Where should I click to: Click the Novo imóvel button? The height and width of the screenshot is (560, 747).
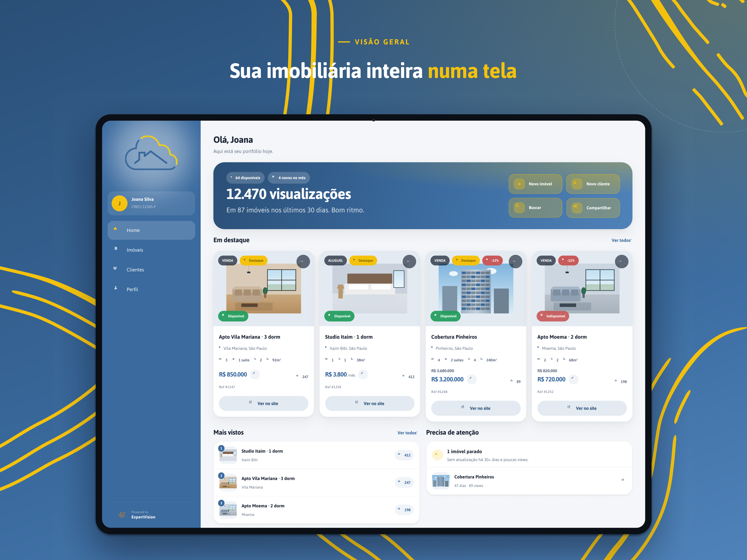535,184
